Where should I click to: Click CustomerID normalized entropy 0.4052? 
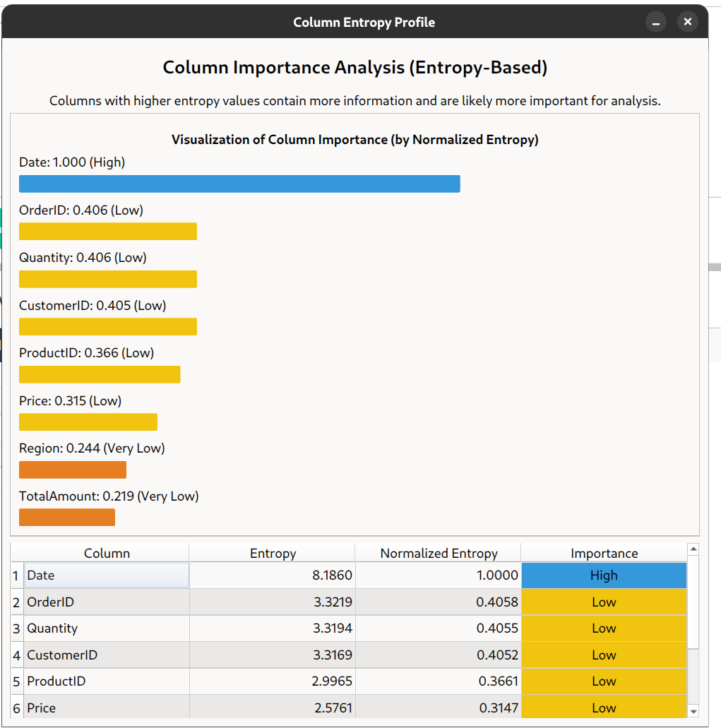click(x=439, y=655)
